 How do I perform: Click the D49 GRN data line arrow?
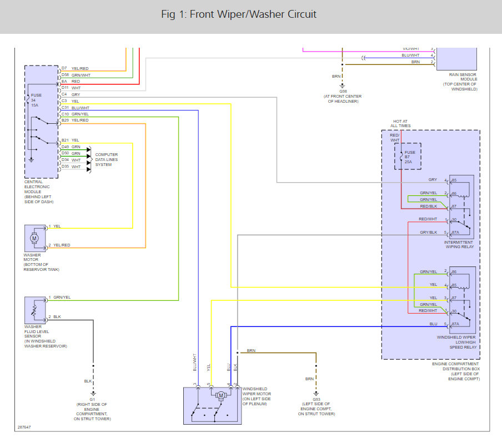tap(89, 149)
